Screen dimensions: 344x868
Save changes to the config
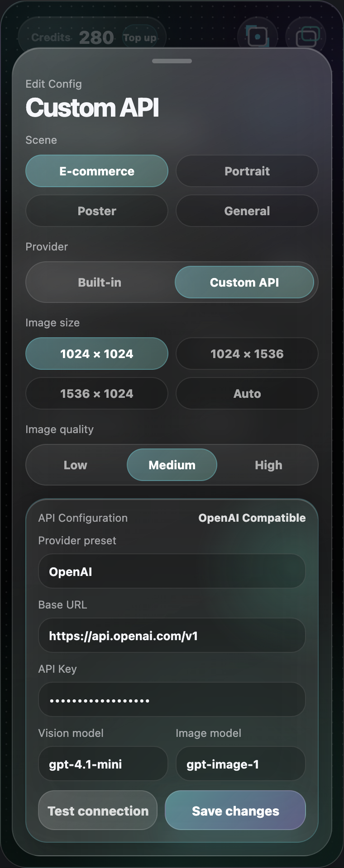pyautogui.click(x=235, y=811)
